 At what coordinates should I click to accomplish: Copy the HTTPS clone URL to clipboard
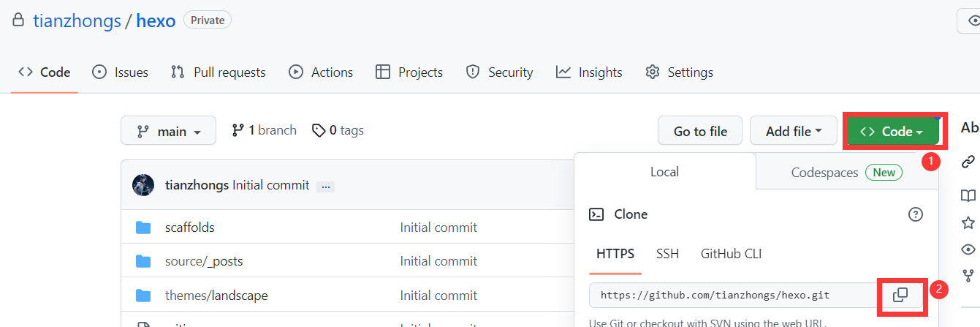[900, 295]
